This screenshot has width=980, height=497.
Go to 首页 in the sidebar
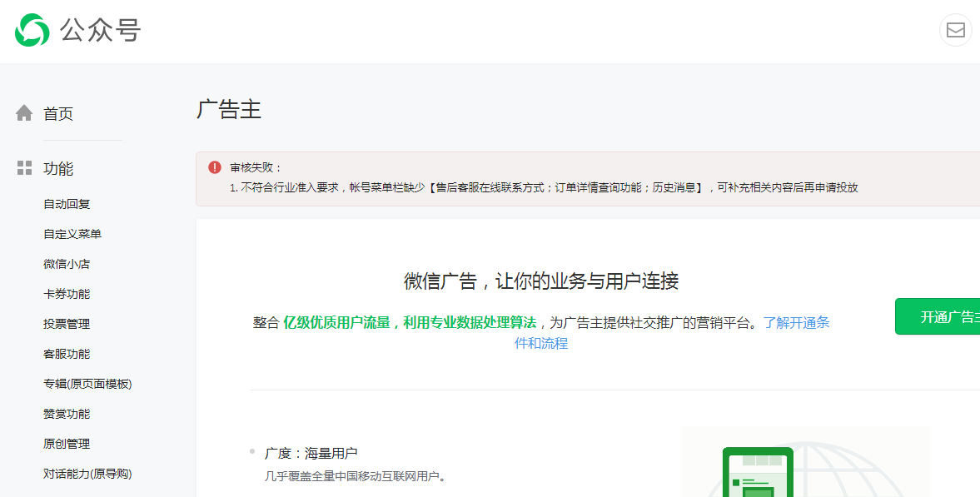[x=58, y=114]
